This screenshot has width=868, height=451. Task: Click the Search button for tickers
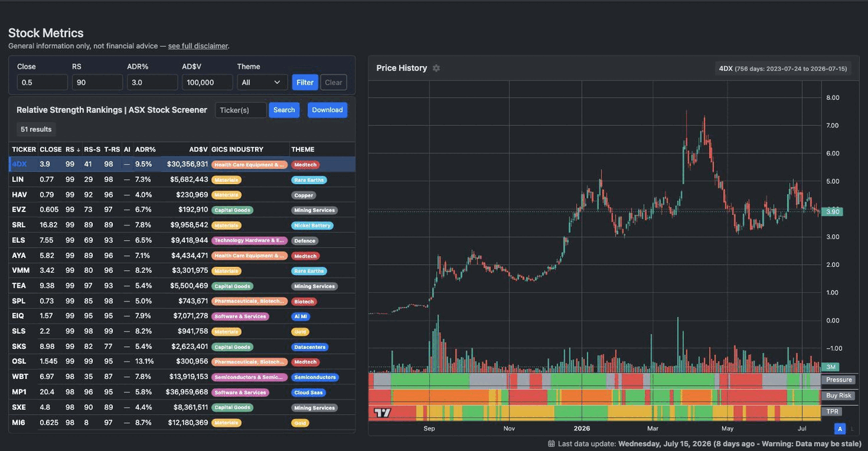pyautogui.click(x=284, y=110)
